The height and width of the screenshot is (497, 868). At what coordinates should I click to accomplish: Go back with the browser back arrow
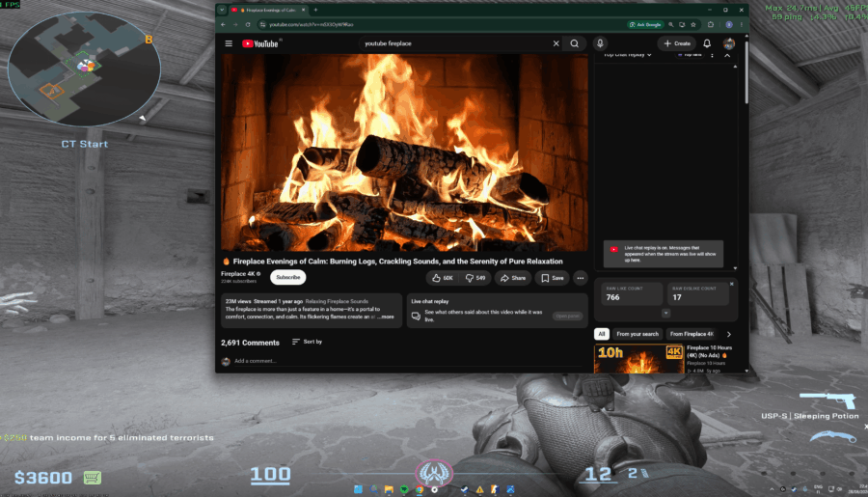click(223, 24)
